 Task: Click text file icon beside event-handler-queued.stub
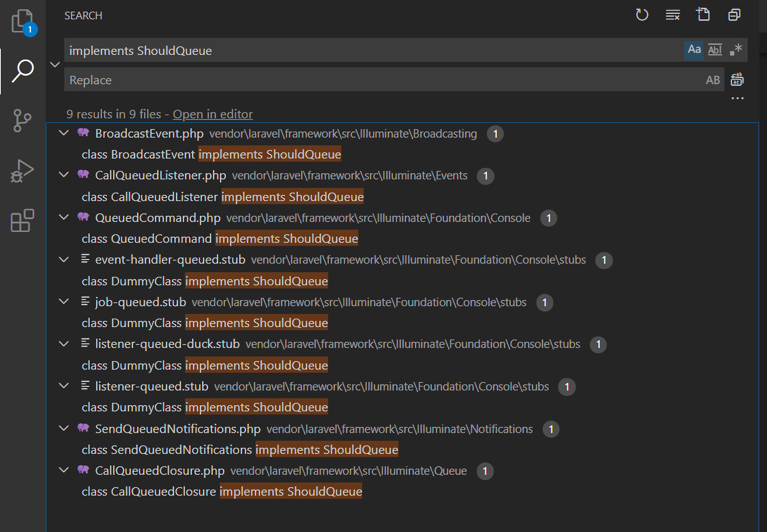tap(85, 259)
